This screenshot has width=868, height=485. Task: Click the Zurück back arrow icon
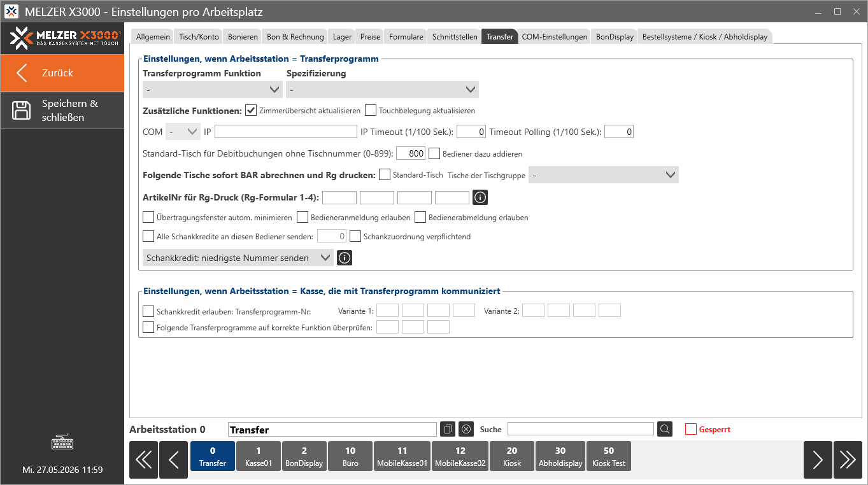pos(22,73)
